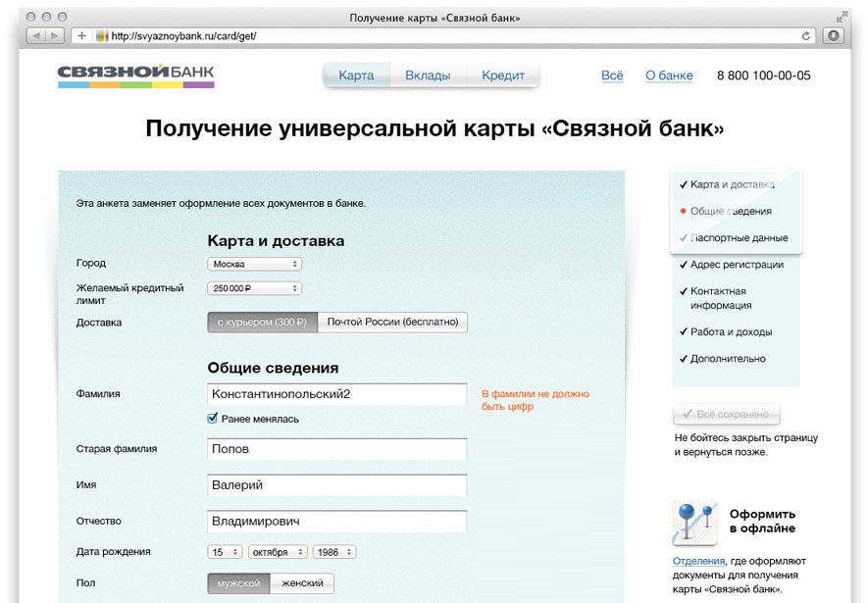868x603 pixels.
Task: Click the plus add bookmark button
Action: [81, 35]
